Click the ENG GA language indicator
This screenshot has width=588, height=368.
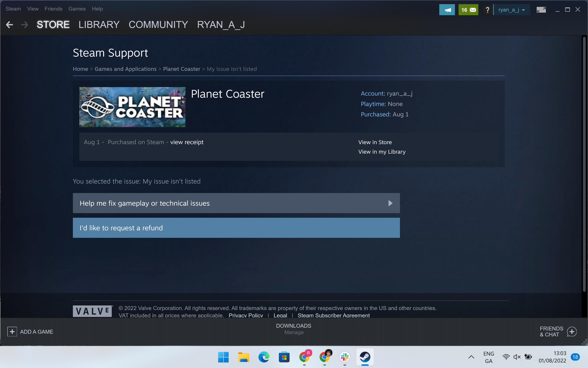tap(489, 357)
